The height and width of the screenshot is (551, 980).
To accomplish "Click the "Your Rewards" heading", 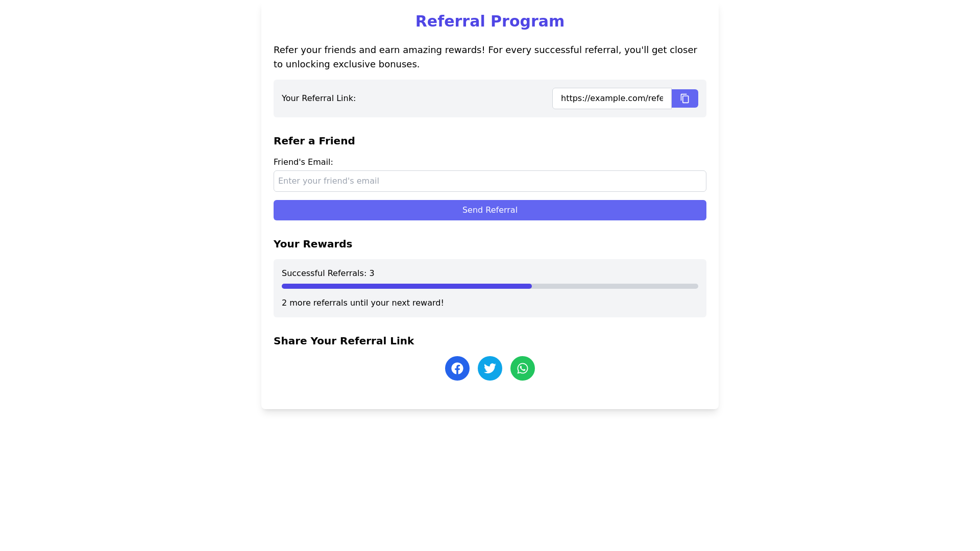I will [x=312, y=244].
